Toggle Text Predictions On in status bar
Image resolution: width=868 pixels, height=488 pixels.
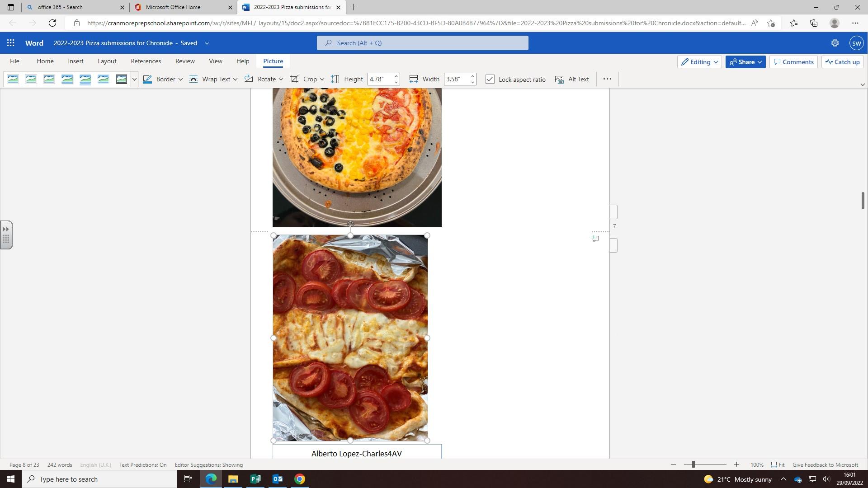(143, 465)
